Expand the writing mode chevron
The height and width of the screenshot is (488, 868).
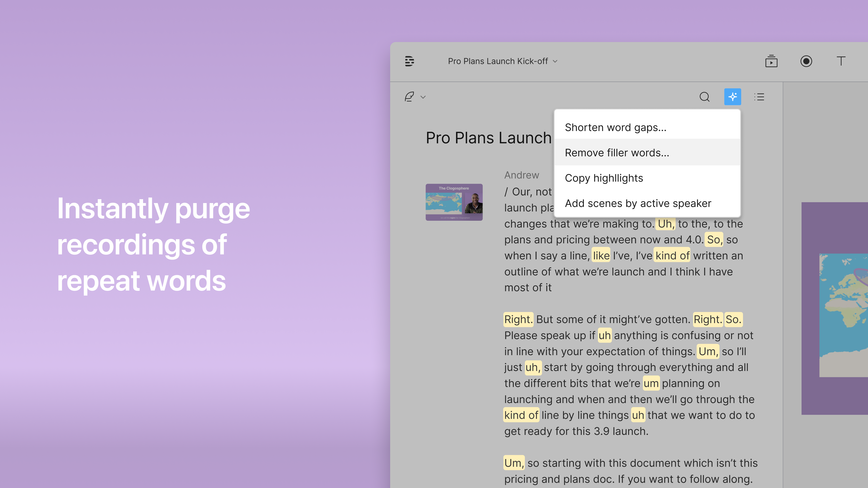coord(423,97)
